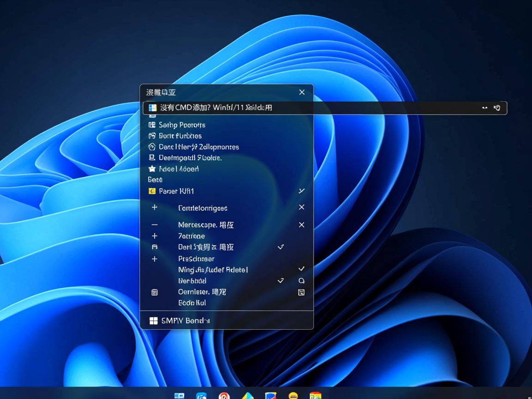Toggle the checkmark on the Paner row
Viewport: 532px width, 399px height.
pos(302,191)
